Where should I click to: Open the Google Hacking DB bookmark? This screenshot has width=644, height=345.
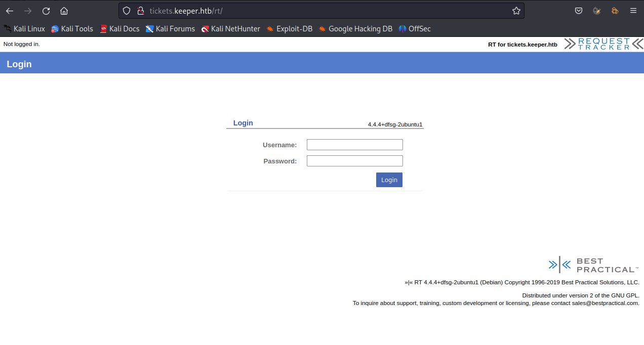(355, 29)
